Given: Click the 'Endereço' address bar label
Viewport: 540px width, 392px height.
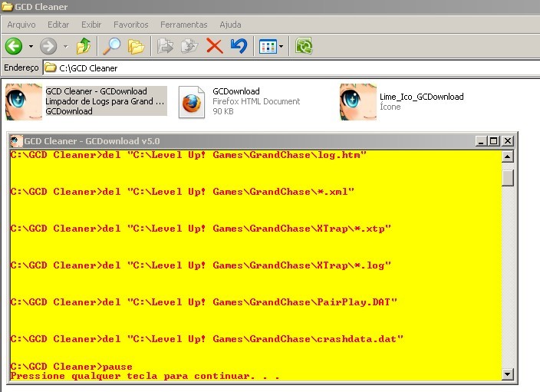Looking at the screenshot, I should click(21, 68).
